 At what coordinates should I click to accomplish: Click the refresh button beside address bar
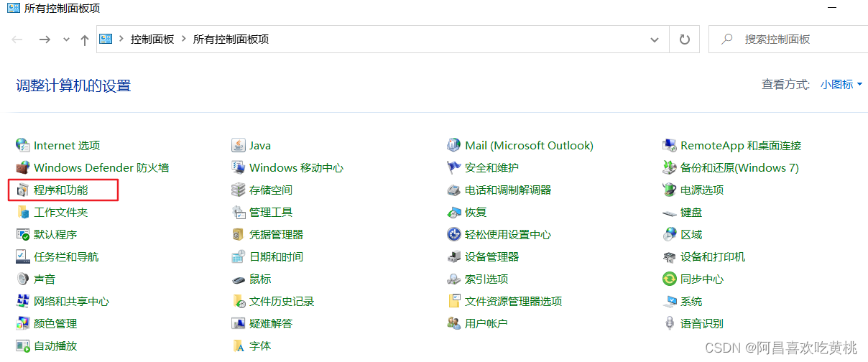(x=685, y=40)
